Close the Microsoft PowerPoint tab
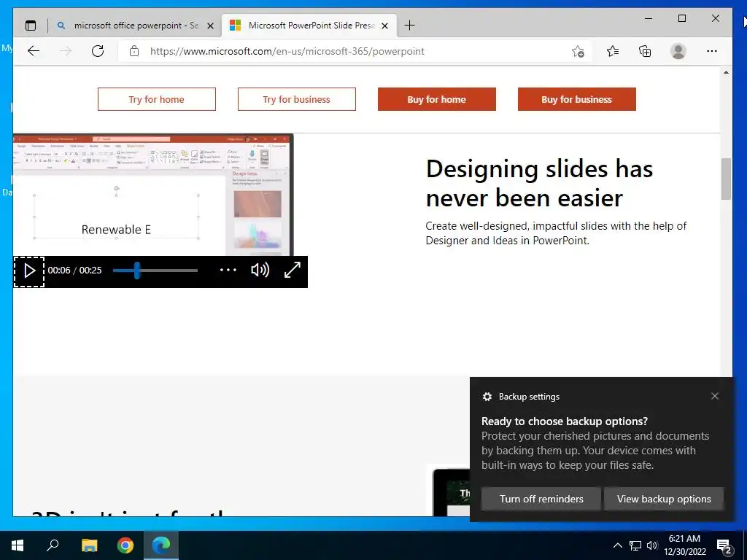The height and width of the screenshot is (560, 747). [x=385, y=26]
